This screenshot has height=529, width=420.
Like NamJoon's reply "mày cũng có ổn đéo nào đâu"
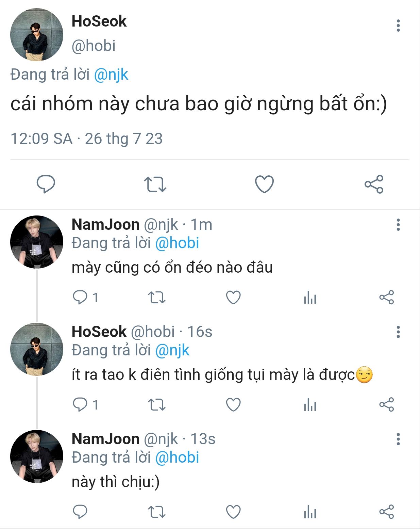[233, 298]
